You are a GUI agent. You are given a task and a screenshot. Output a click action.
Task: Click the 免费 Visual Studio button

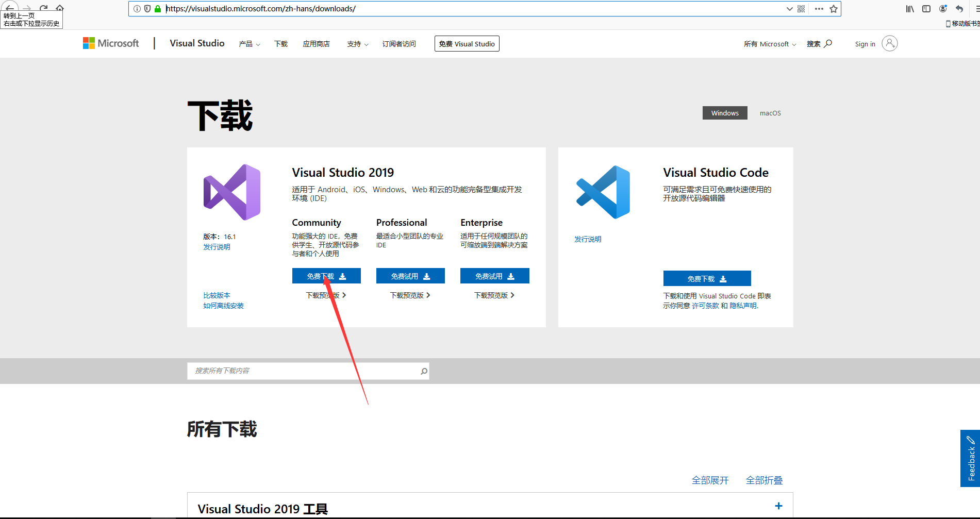click(467, 44)
